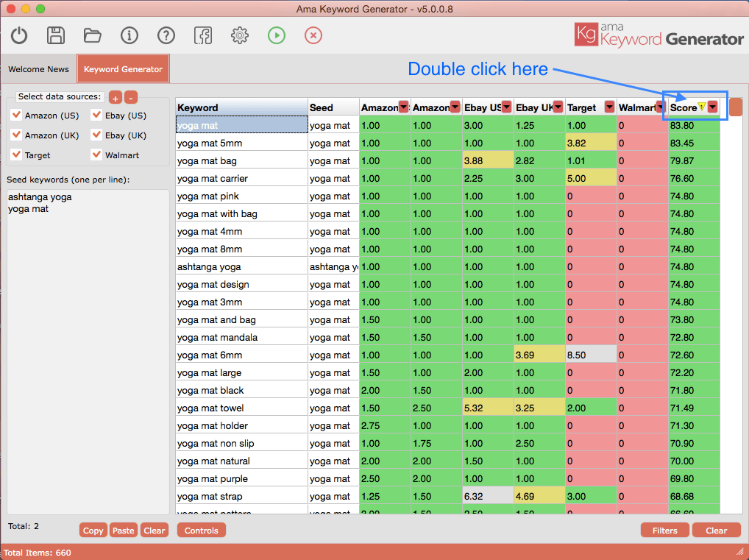Open second Amazon column dropdown arrow
This screenshot has height=560, width=749.
coord(455,107)
